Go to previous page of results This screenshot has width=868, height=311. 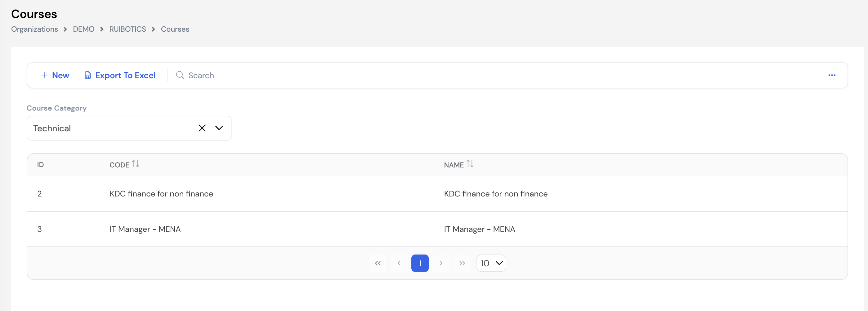click(399, 263)
